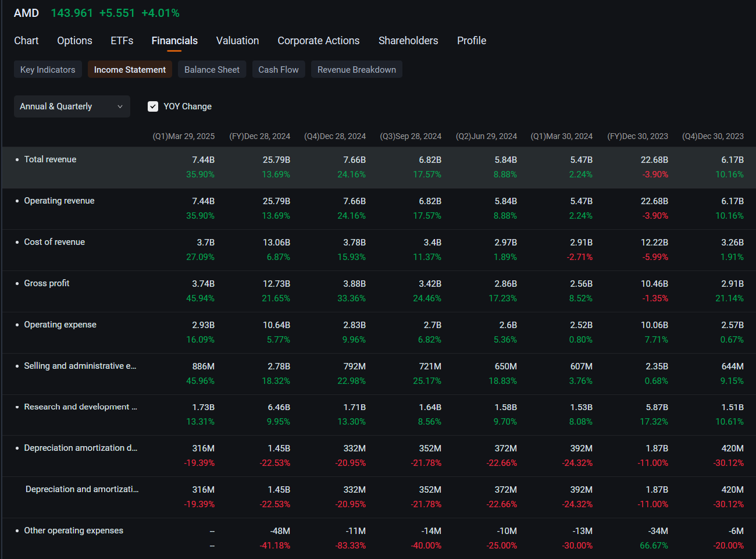Image resolution: width=756 pixels, height=559 pixels.
Task: Select Gross profit 2.86B cell
Action: pos(506,284)
